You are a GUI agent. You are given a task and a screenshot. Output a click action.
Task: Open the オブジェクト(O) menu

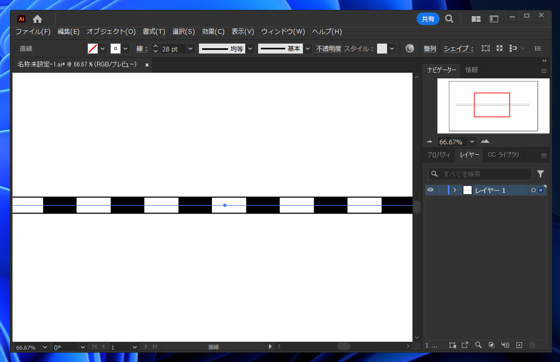pyautogui.click(x=111, y=31)
